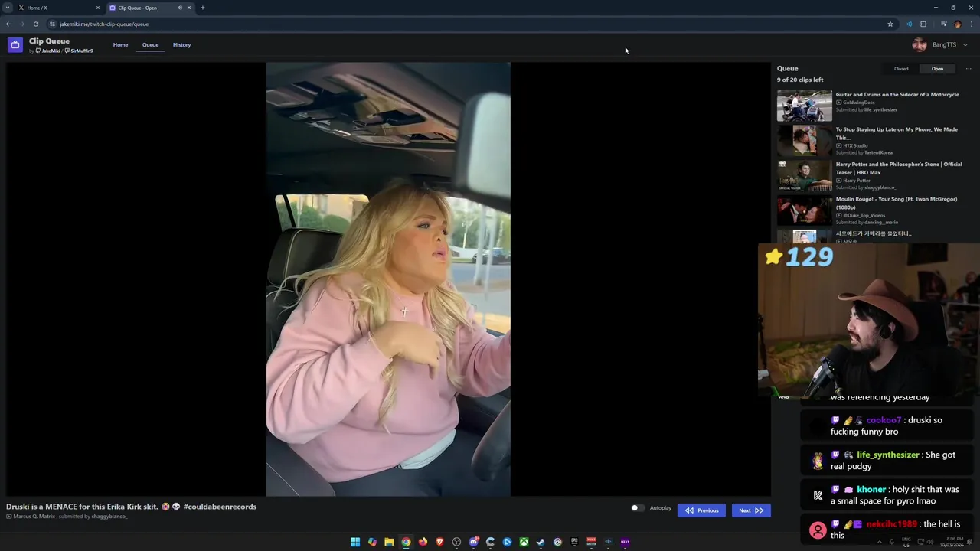This screenshot has width=980, height=551.
Task: Click the '9 of 20 clips left' text
Action: 800,80
